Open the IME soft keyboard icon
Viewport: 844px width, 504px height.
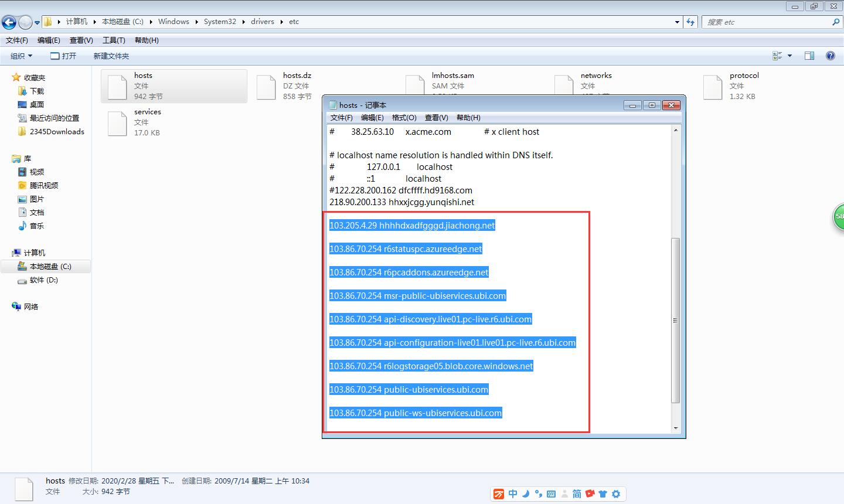pos(551,494)
